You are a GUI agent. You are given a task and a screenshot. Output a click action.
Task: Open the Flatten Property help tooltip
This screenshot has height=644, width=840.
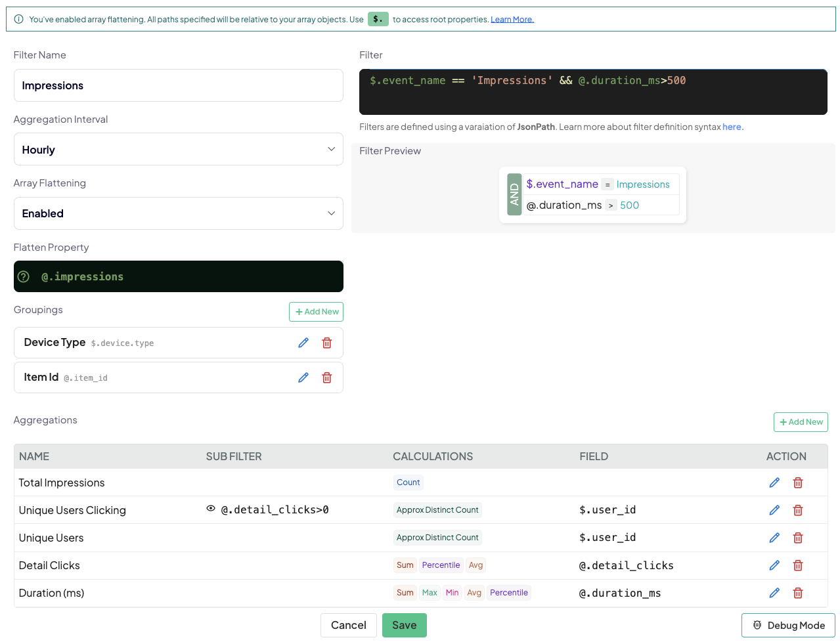pos(24,276)
